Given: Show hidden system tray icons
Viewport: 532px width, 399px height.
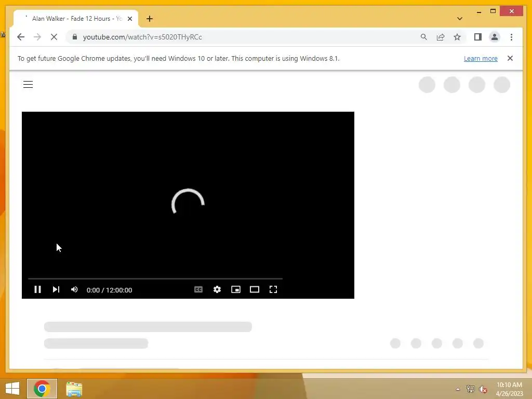Looking at the screenshot, I should click(x=458, y=389).
